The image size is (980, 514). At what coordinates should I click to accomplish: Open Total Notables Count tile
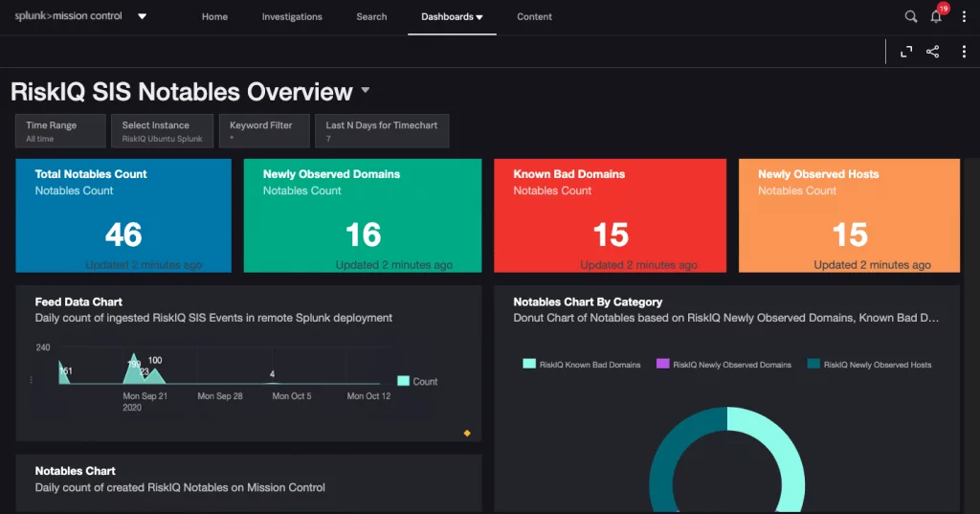click(x=123, y=215)
